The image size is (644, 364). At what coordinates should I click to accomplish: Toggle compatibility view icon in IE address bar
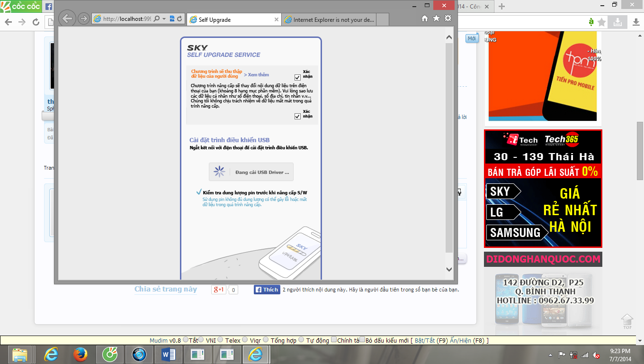coord(172,19)
